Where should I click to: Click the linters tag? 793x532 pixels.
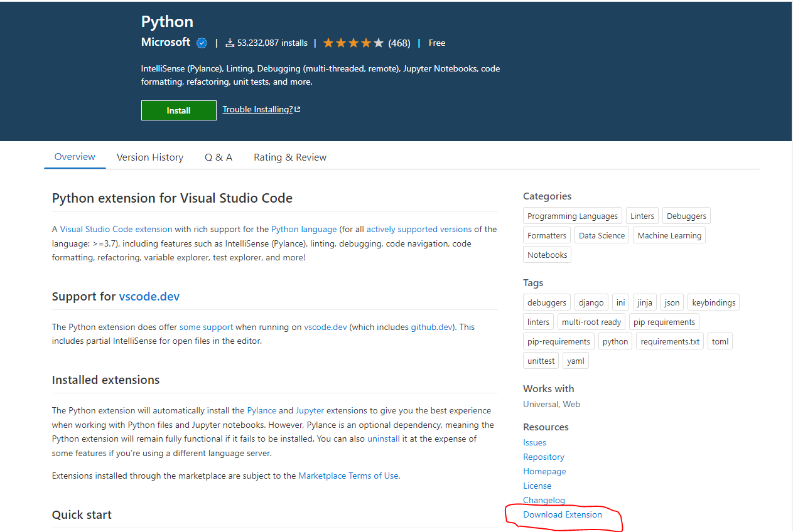[x=539, y=322]
